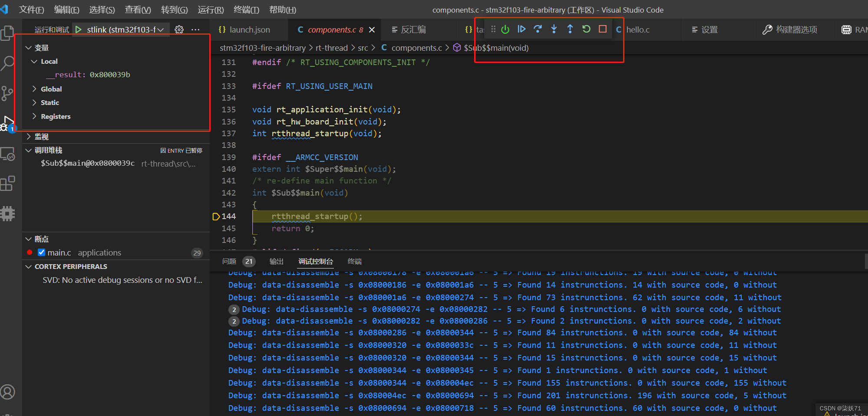Open the Search view in activity bar
The width and height of the screenshot is (868, 416).
pyautogui.click(x=7, y=63)
